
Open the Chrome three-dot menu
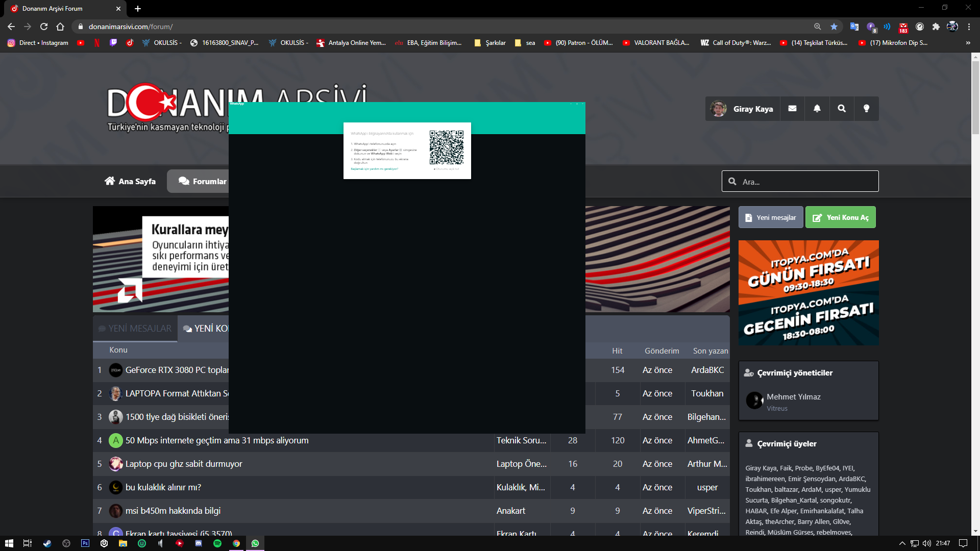coord(969,27)
